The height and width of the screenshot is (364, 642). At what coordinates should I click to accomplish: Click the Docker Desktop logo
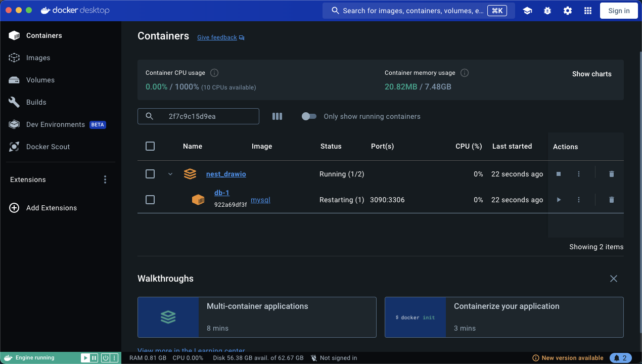coord(75,10)
